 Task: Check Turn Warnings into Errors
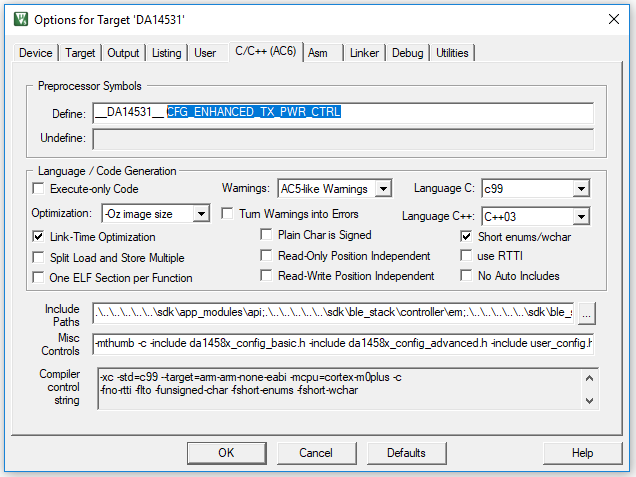[228, 214]
